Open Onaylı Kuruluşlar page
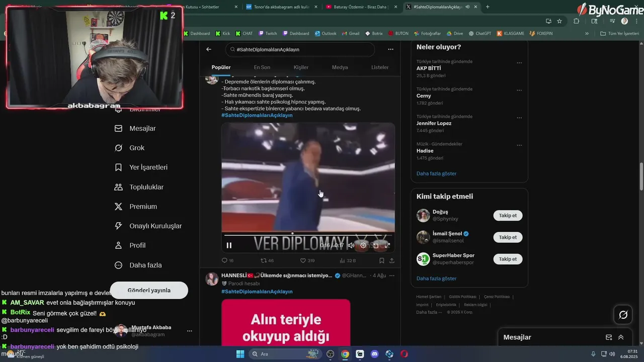This screenshot has height=362, width=644. click(x=148, y=226)
